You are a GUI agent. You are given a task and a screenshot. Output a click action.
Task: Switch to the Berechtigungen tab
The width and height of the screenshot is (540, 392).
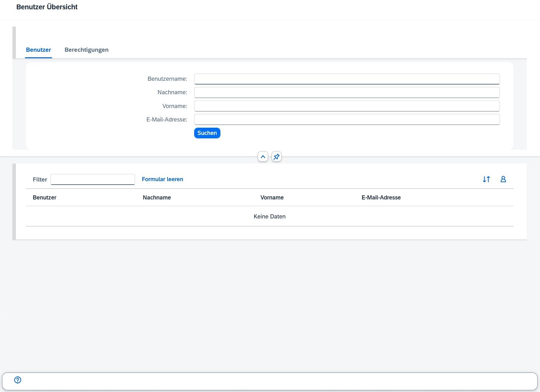(x=86, y=50)
